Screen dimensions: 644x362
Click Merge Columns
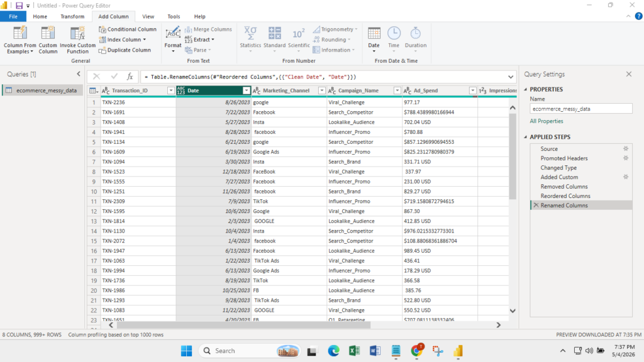tap(208, 29)
